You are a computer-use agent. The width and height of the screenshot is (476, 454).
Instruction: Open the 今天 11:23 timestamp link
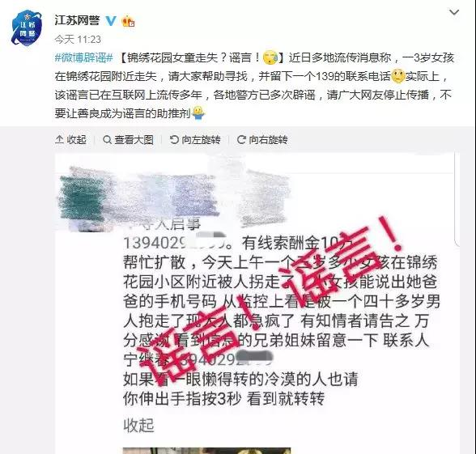(78, 39)
